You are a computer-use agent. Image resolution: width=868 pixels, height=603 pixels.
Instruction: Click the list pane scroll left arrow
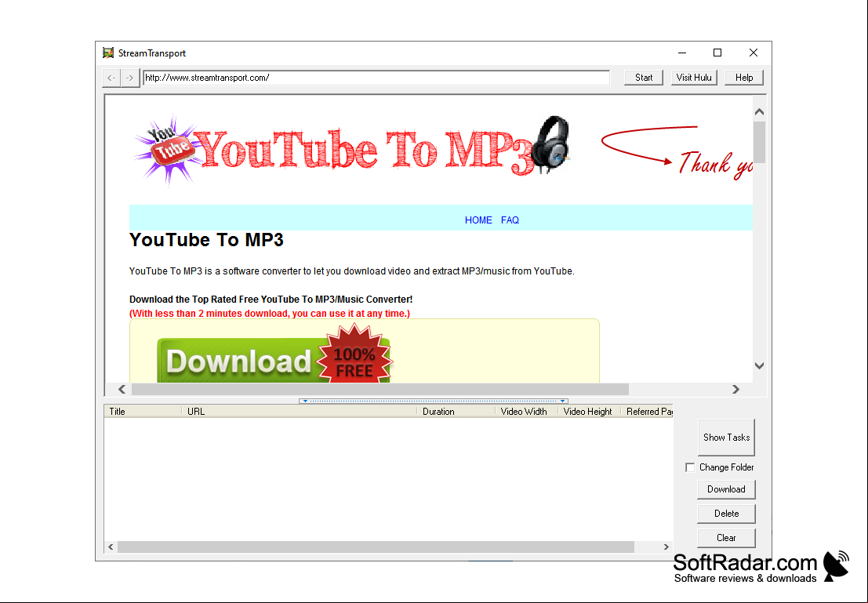click(x=111, y=547)
